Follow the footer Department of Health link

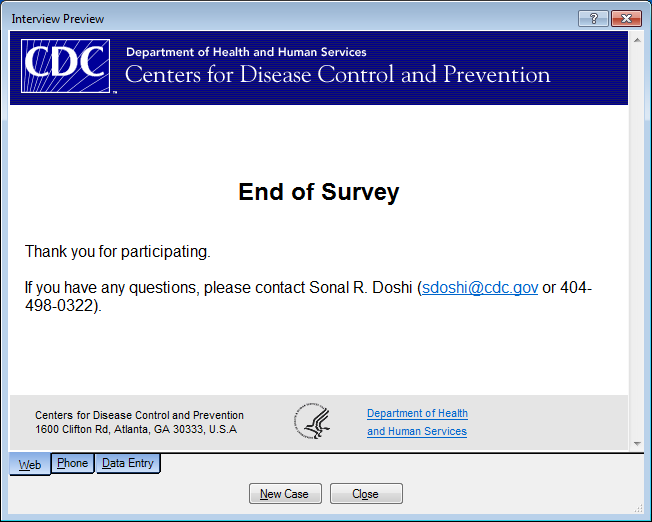click(x=417, y=413)
